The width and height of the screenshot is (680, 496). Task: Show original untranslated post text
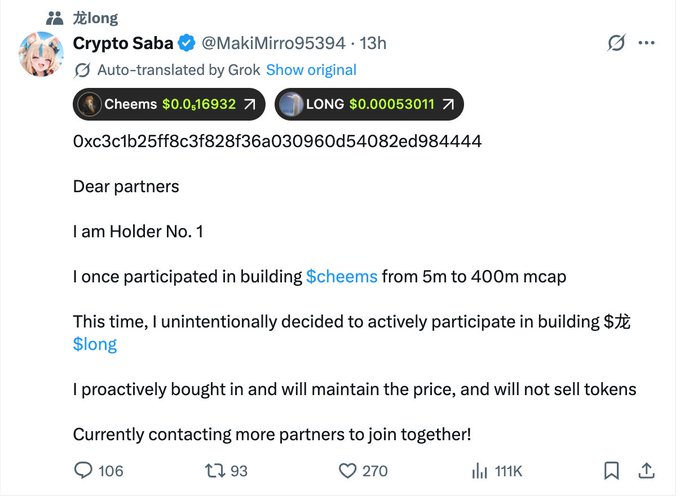311,70
